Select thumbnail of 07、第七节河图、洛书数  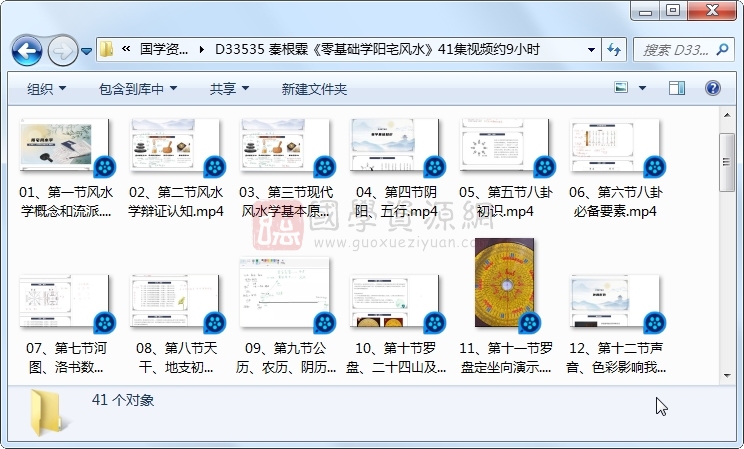tap(64, 301)
